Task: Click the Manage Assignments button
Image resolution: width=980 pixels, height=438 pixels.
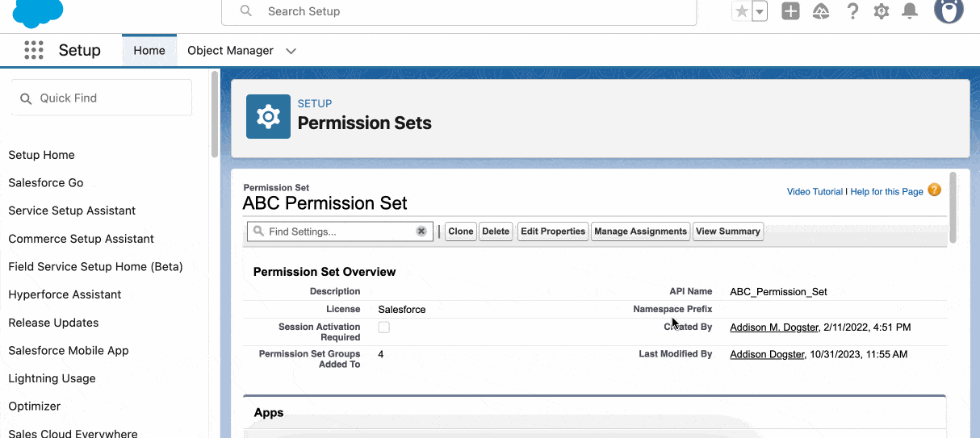Action: tap(641, 232)
